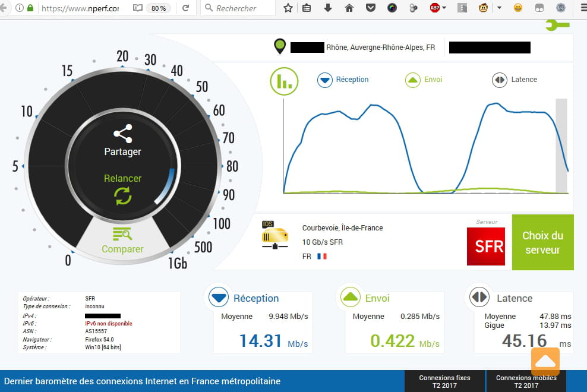Click the 10 Gb/s SFR text
This screenshot has width=587, height=392.
[323, 242]
